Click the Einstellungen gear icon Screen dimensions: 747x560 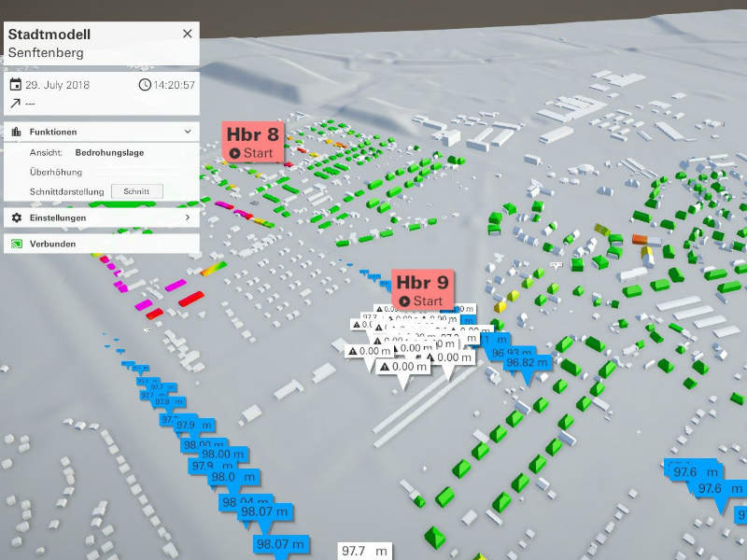(16, 217)
